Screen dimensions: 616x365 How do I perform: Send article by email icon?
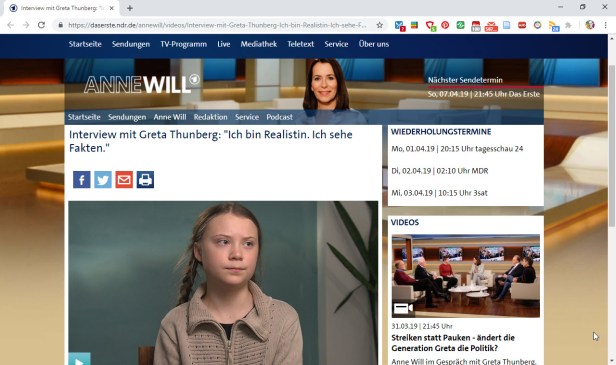pyautogui.click(x=124, y=180)
